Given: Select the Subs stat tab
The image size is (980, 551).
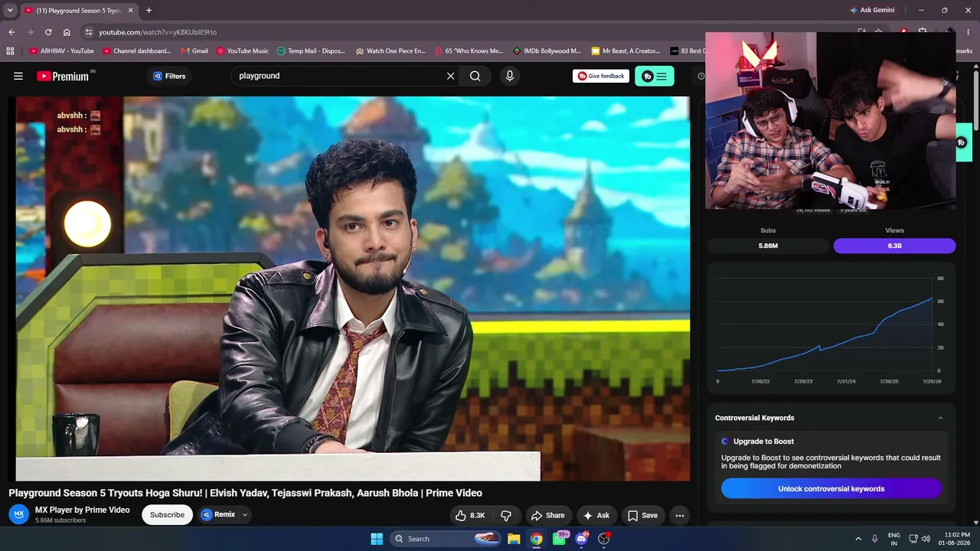Looking at the screenshot, I should click(768, 246).
